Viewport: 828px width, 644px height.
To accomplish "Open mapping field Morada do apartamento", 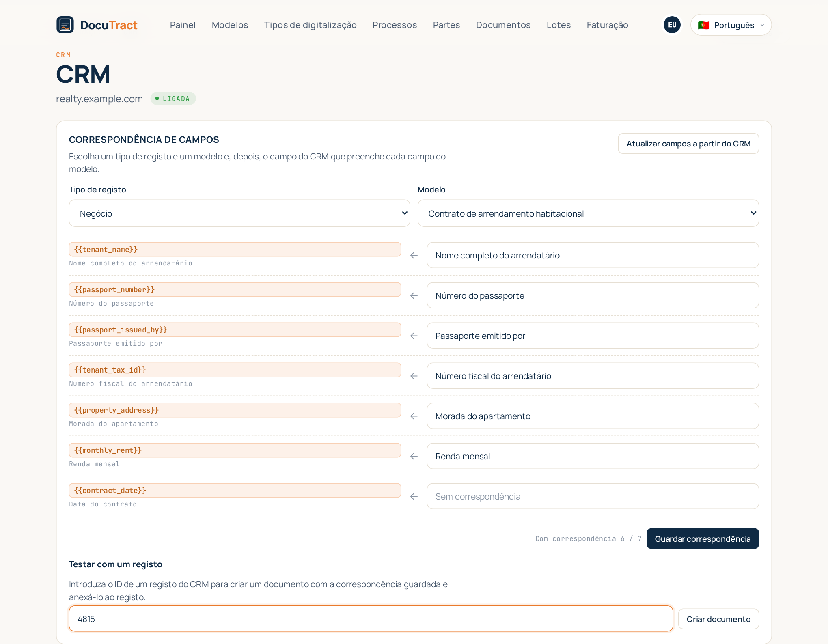I will [x=593, y=416].
